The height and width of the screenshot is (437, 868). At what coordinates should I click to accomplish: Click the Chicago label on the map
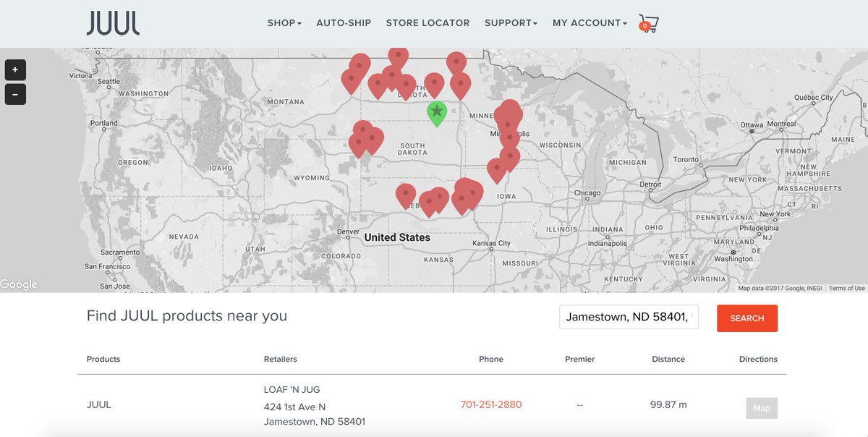coord(587,193)
